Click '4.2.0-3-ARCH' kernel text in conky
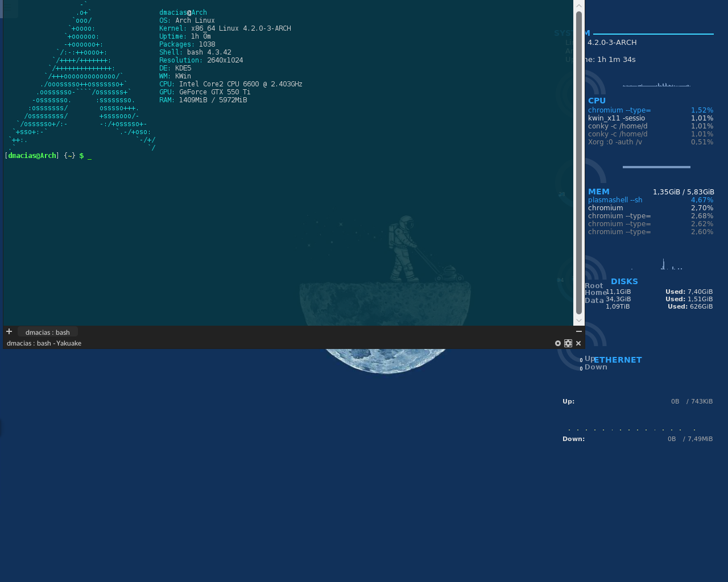The image size is (728, 582). click(x=612, y=43)
